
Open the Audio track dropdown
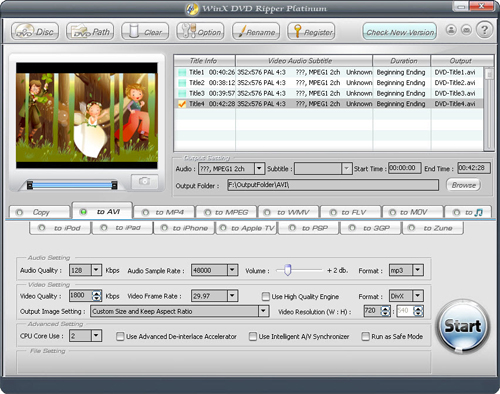[x=259, y=168]
